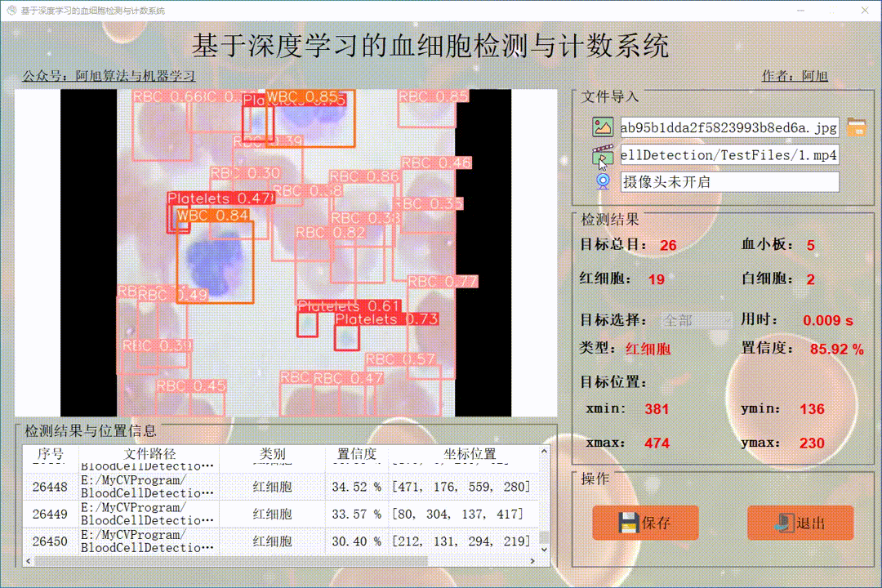Click the 保存 save button
Image resolution: width=882 pixels, height=588 pixels.
(645, 523)
